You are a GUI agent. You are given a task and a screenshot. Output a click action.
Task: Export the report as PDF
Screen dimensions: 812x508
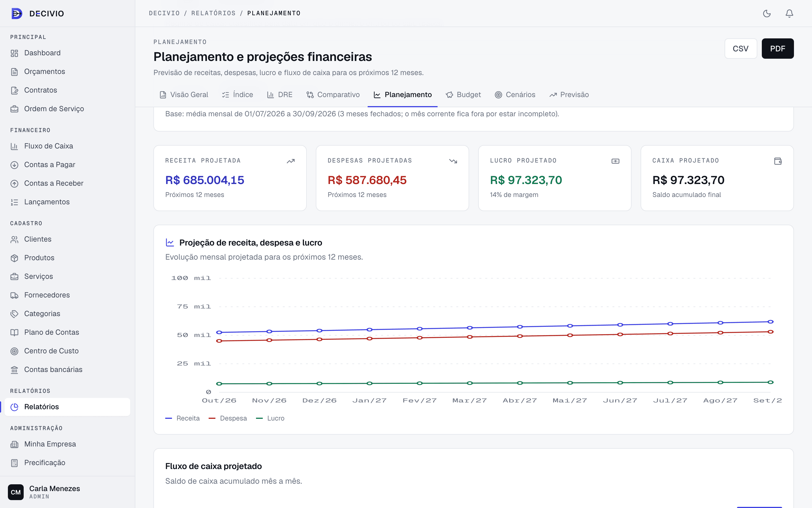click(777, 49)
